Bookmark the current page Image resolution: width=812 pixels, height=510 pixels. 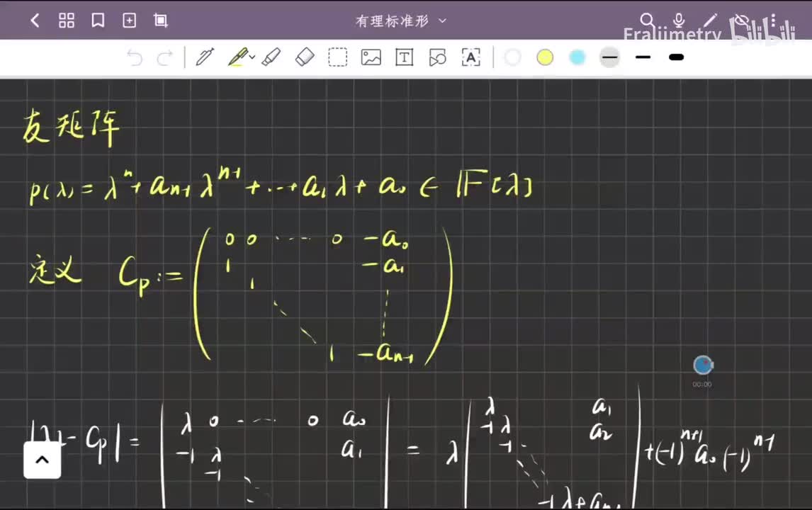98,21
